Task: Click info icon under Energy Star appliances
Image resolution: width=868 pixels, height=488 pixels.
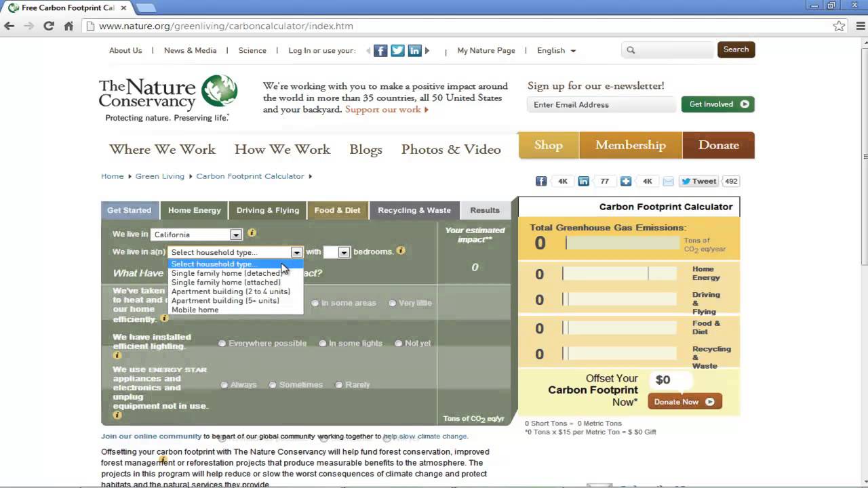Action: click(x=117, y=415)
